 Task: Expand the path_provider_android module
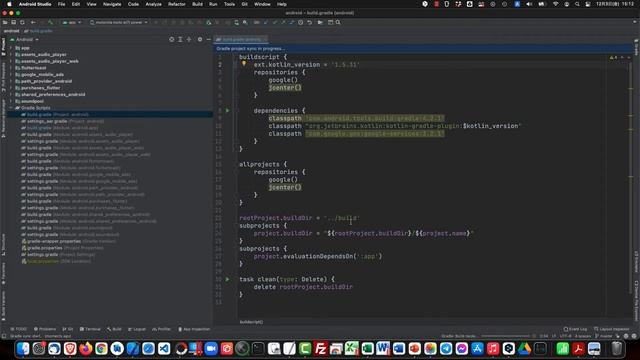11,81
